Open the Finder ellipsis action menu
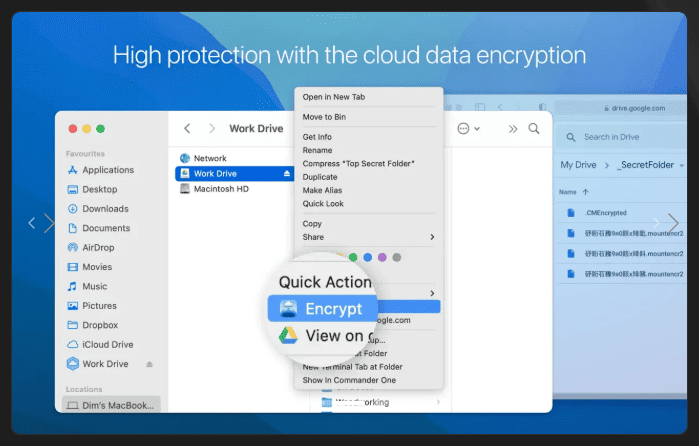Viewport: 699px width, 446px height. pos(468,129)
